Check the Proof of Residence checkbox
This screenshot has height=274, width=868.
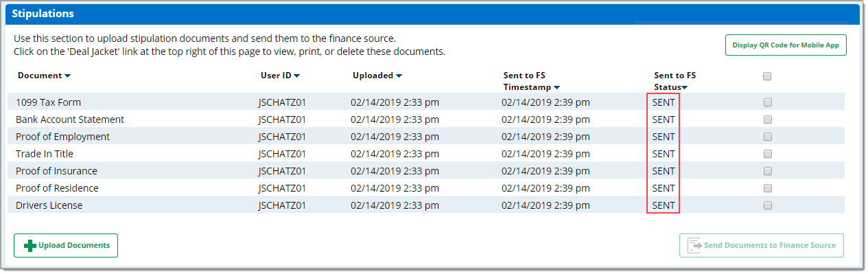pos(768,188)
